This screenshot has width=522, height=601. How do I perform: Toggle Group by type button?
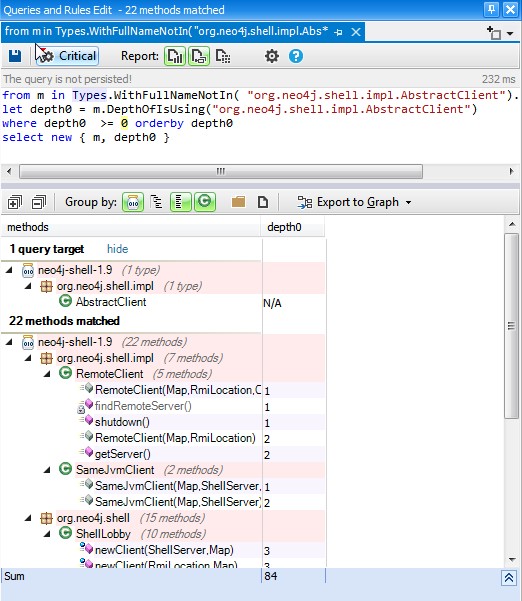pyautogui.click(x=205, y=202)
